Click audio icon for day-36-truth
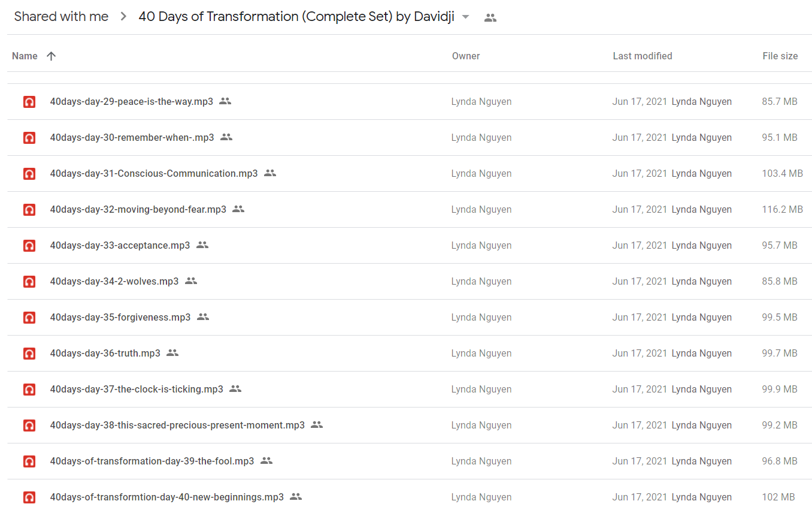The height and width of the screenshot is (510, 812). coord(29,354)
